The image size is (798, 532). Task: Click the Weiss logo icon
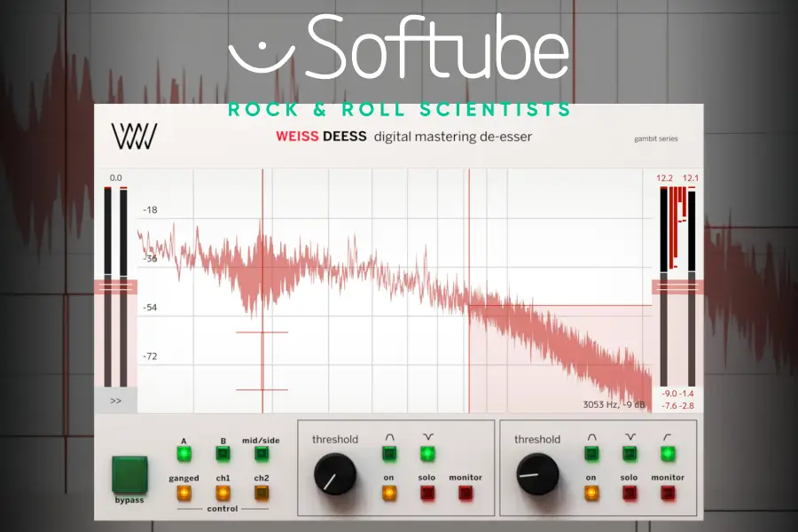[x=134, y=137]
